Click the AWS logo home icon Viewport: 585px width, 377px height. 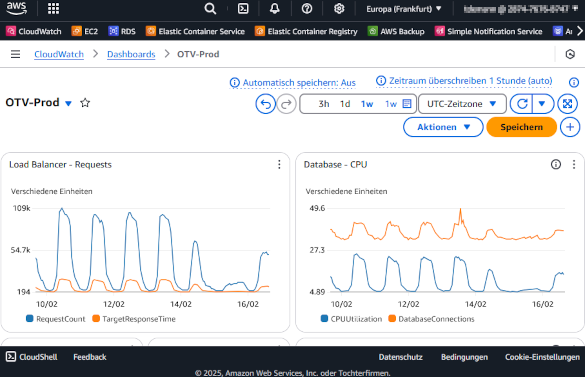[x=16, y=8]
